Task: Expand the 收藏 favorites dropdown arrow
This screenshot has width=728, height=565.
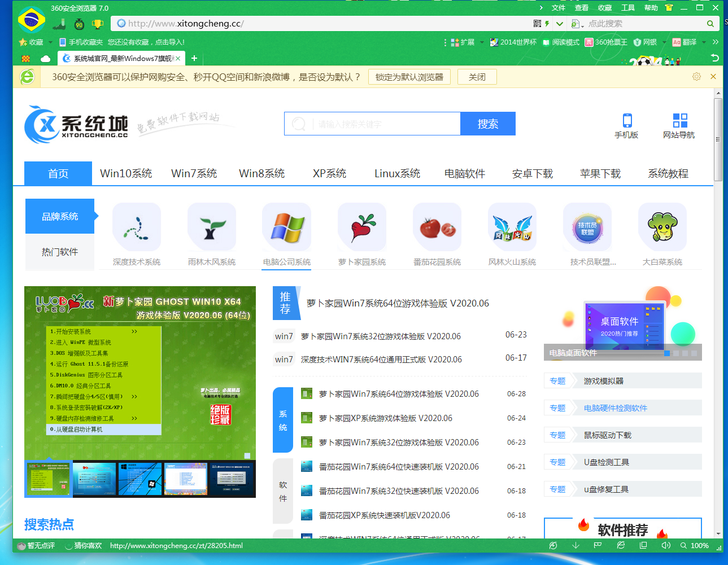Action: [x=50, y=42]
